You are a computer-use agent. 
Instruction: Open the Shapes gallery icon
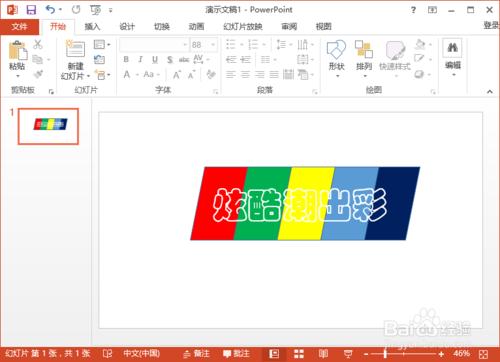pyautogui.click(x=336, y=50)
